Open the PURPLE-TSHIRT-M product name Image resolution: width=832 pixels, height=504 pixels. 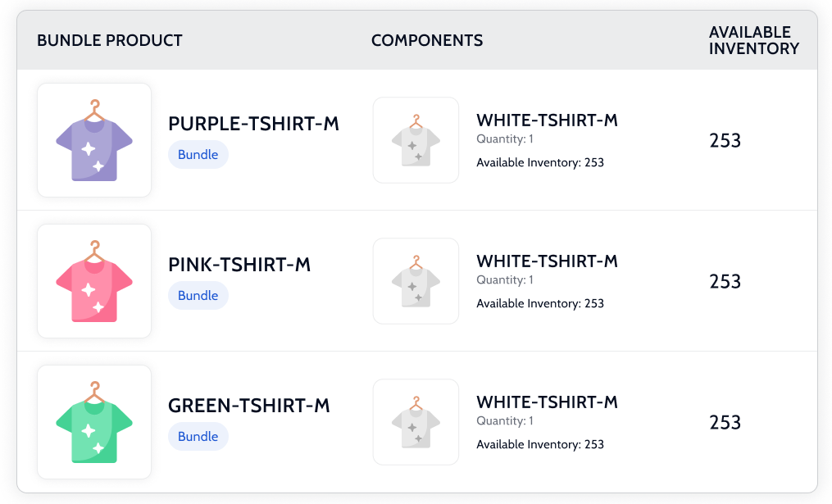[253, 124]
